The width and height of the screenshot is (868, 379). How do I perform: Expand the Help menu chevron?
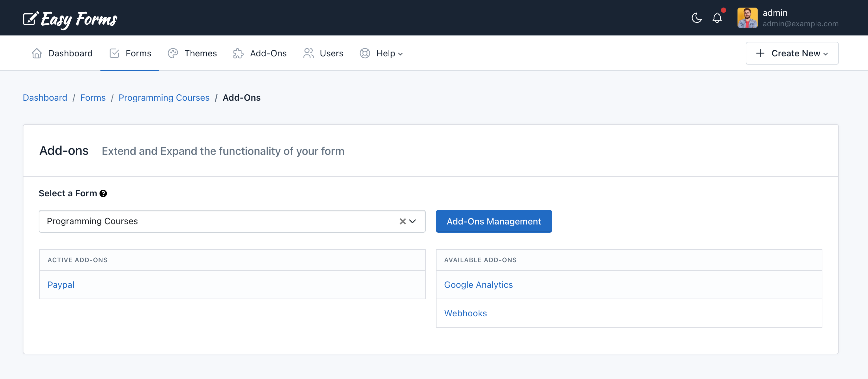pyautogui.click(x=401, y=54)
